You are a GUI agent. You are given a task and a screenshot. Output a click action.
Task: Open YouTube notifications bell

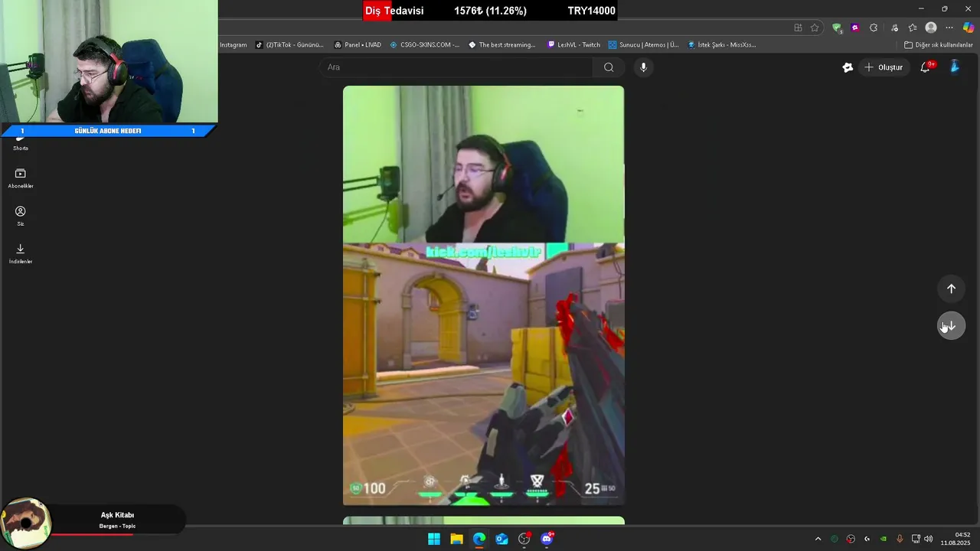[926, 67]
